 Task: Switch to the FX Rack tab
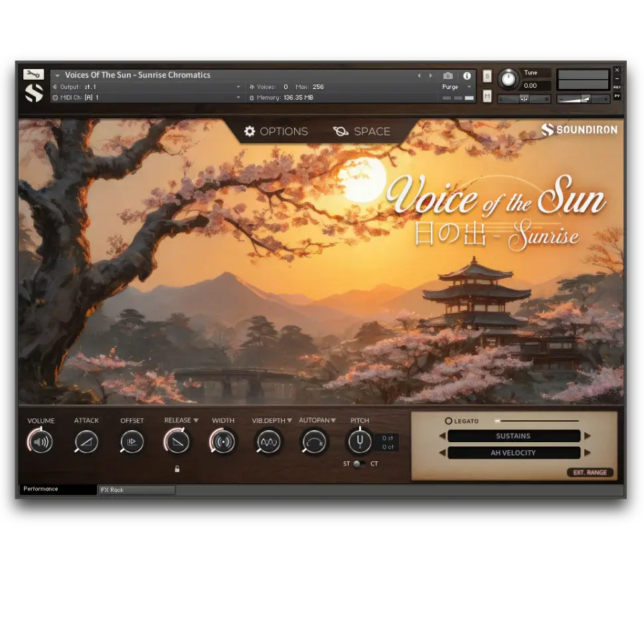point(136,489)
